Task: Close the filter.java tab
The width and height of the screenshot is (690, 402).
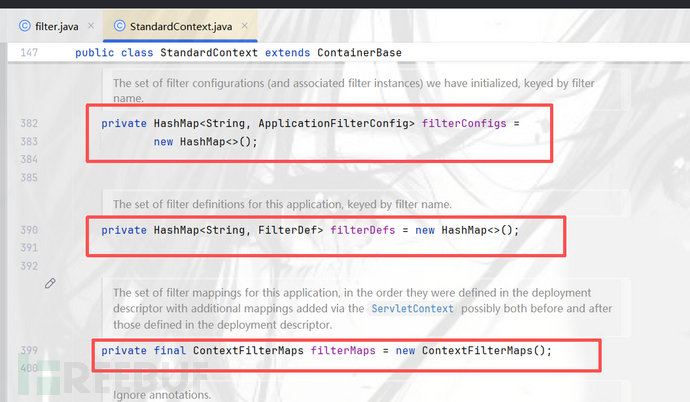Action: point(92,23)
